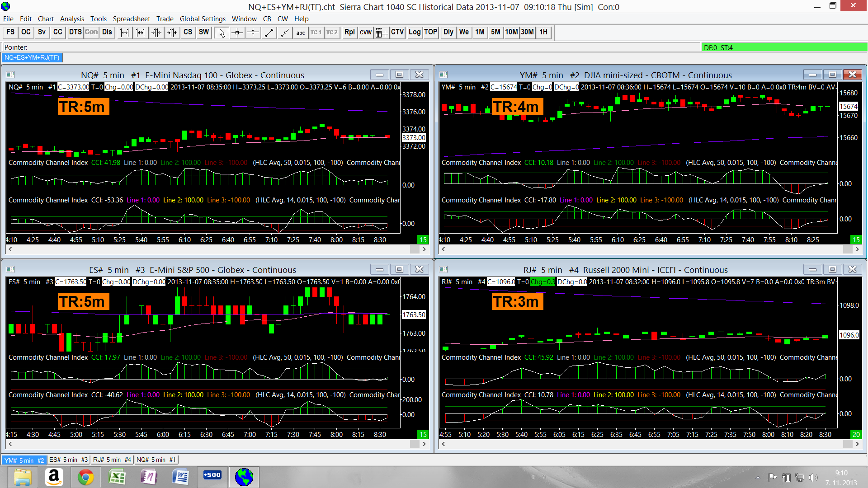This screenshot has height=488, width=868.
Task: Click the Rpl replay button
Action: [x=349, y=32]
